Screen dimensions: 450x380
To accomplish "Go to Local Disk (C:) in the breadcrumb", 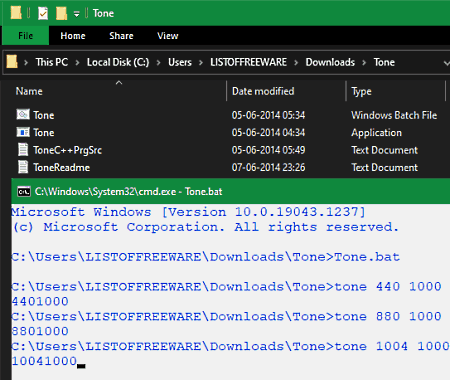I will (118, 62).
